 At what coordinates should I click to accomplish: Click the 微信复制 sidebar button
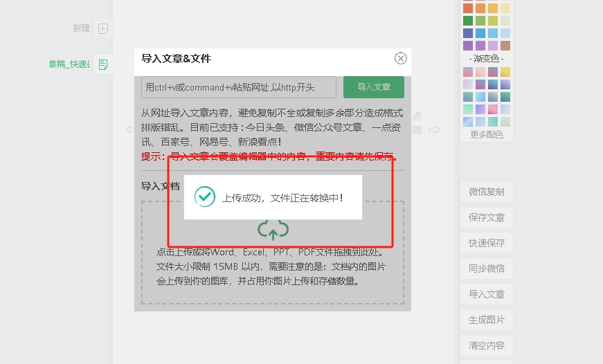[x=486, y=192]
